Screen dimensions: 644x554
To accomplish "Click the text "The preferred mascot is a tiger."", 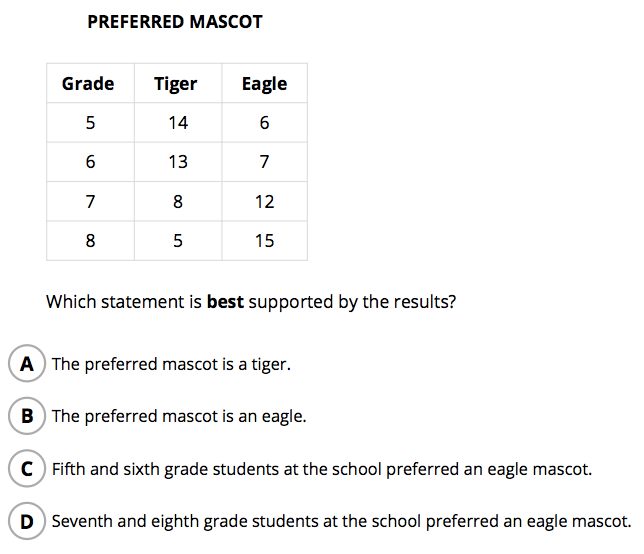I will click(x=171, y=364).
